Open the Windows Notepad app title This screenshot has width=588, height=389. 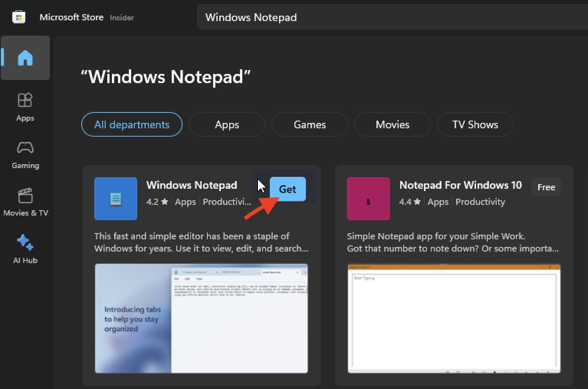coord(192,185)
